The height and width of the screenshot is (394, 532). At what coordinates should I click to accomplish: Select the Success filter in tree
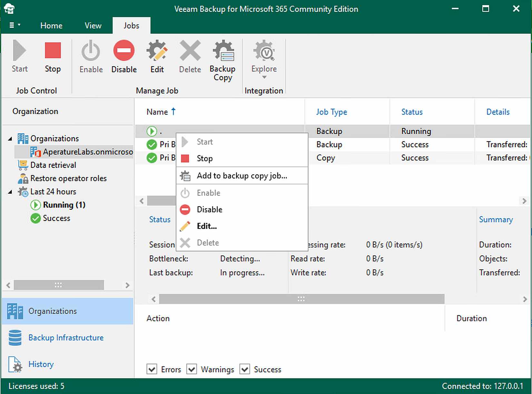point(50,218)
